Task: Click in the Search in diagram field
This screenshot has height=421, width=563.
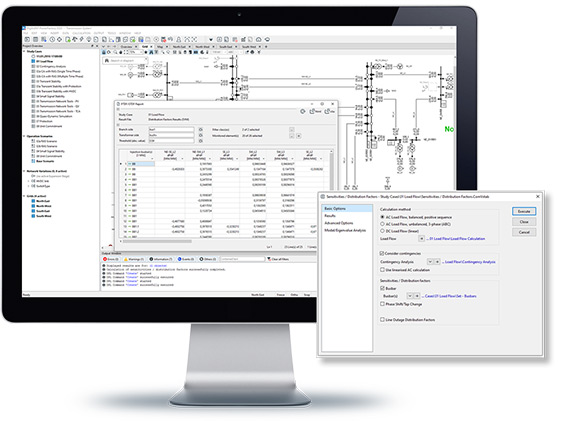Action: click(x=125, y=61)
